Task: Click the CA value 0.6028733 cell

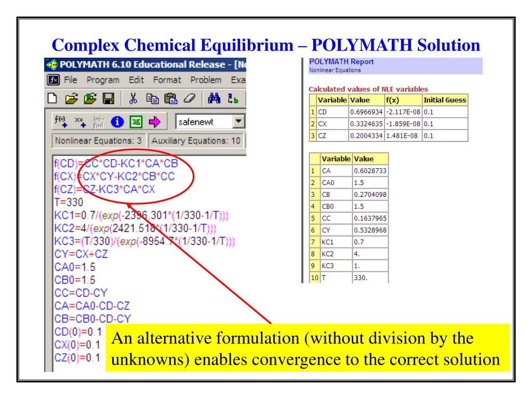Action: point(370,170)
